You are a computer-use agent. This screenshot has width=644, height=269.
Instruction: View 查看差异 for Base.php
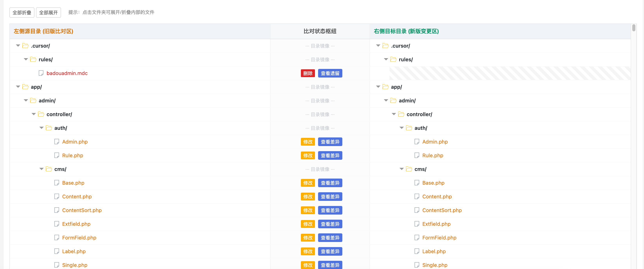(330, 183)
